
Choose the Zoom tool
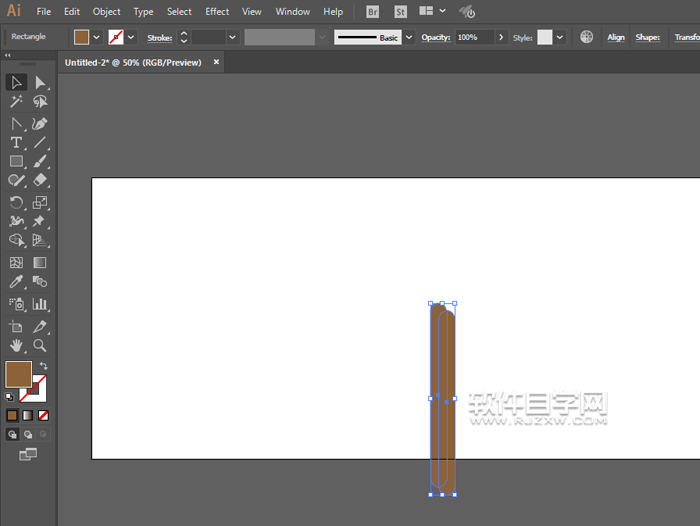point(40,346)
